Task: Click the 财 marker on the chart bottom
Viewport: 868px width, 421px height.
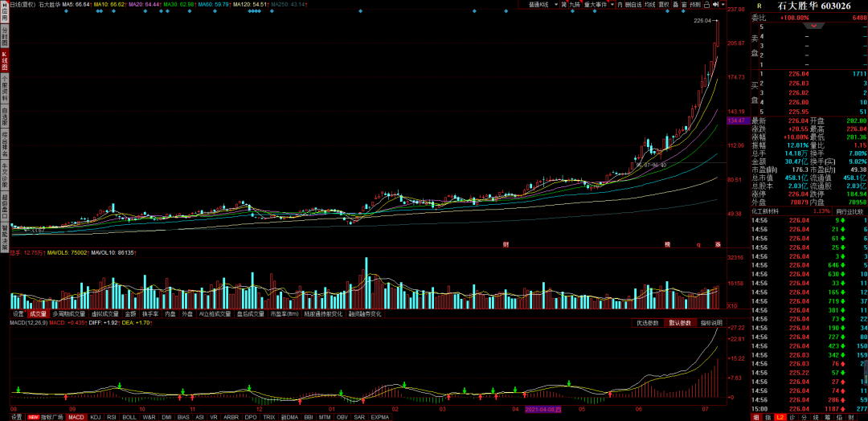Action: click(x=506, y=244)
